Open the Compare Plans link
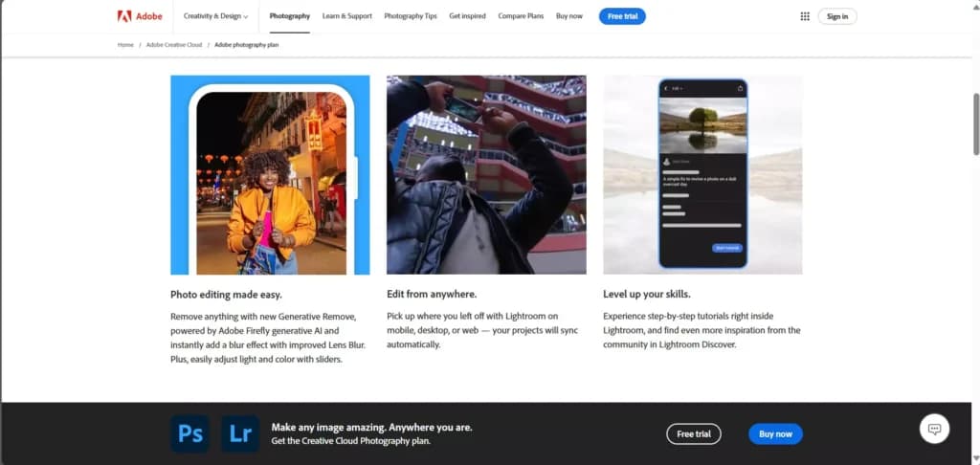Image resolution: width=980 pixels, height=465 pixels. [521, 16]
